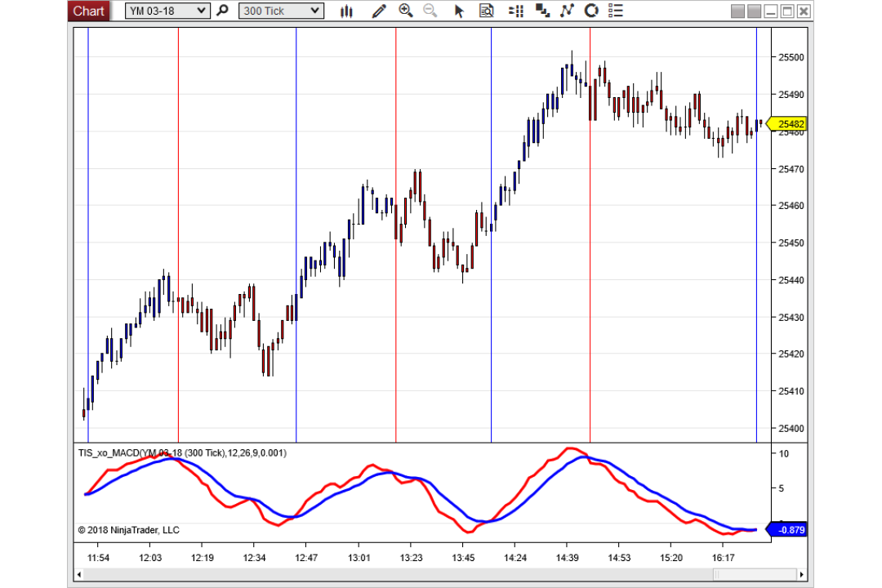Open the properties list icon
This screenshot has width=882, height=588.
click(616, 11)
